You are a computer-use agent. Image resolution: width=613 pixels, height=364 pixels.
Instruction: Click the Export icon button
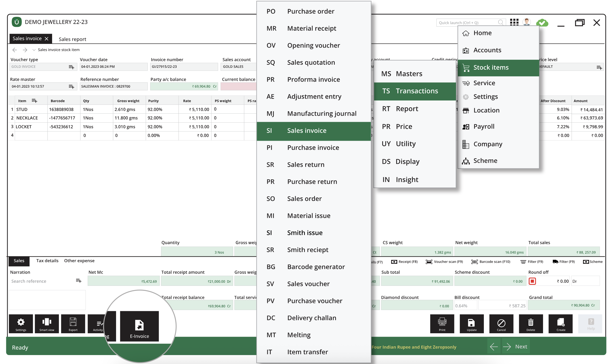click(x=73, y=323)
